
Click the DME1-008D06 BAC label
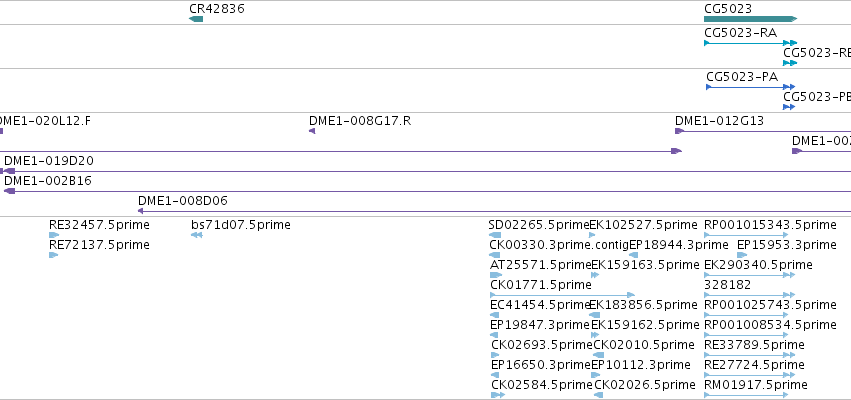(x=183, y=201)
